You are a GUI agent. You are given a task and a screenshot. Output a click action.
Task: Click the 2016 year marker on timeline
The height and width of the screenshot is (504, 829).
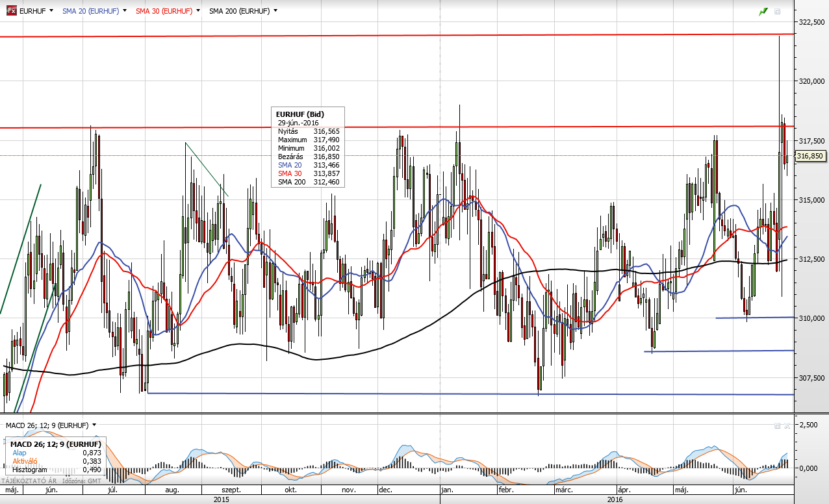coord(615,499)
